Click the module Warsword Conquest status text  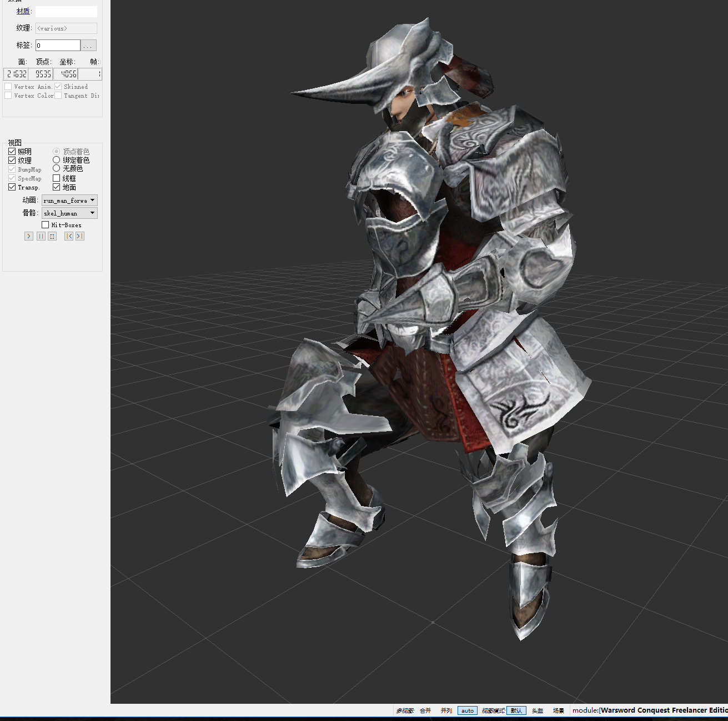tap(650, 710)
